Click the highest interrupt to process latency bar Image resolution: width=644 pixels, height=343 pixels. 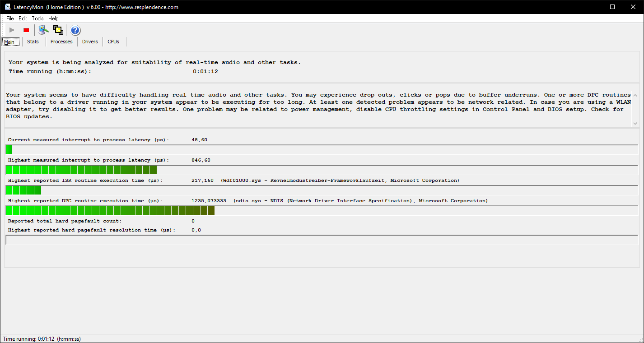pos(322,170)
